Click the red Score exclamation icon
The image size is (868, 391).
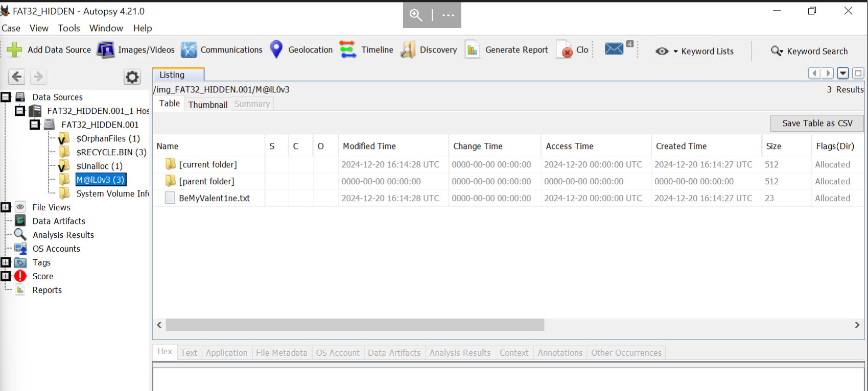(20, 276)
